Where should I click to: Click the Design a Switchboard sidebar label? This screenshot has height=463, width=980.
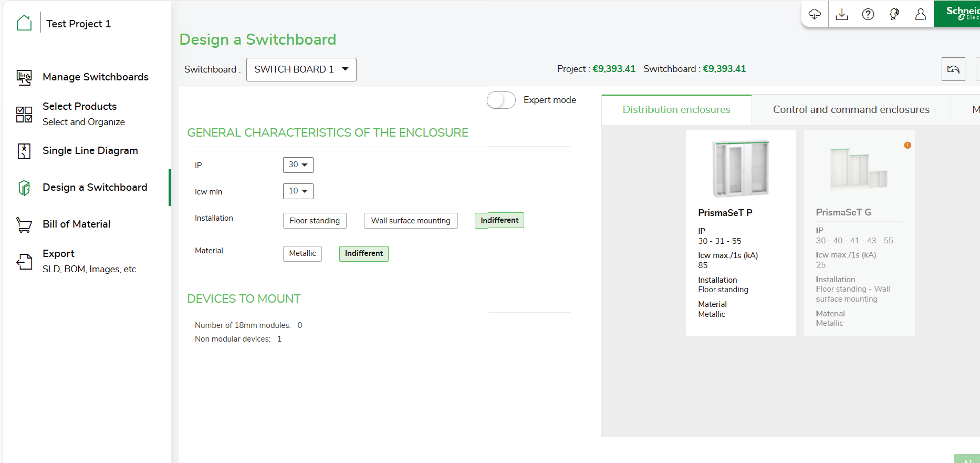(95, 188)
